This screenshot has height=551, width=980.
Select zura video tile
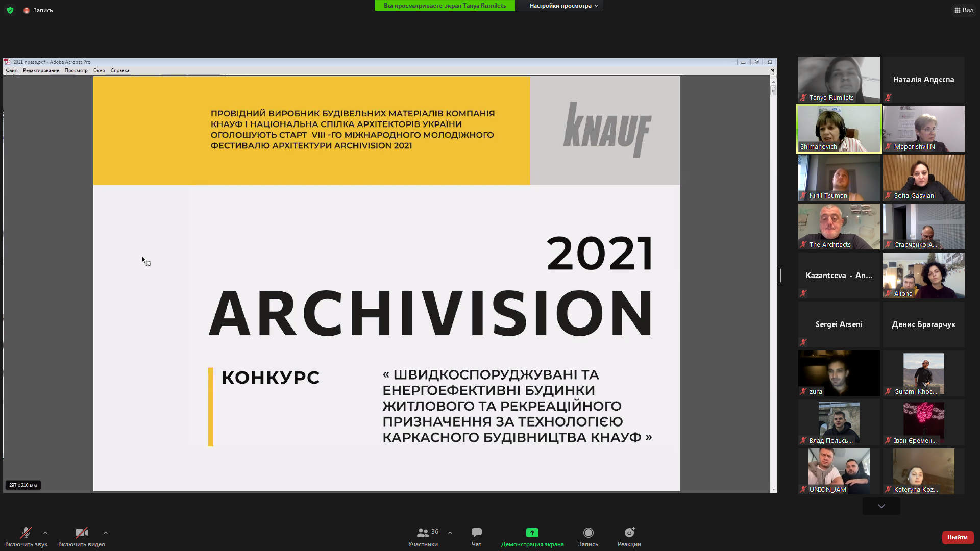[x=839, y=373]
